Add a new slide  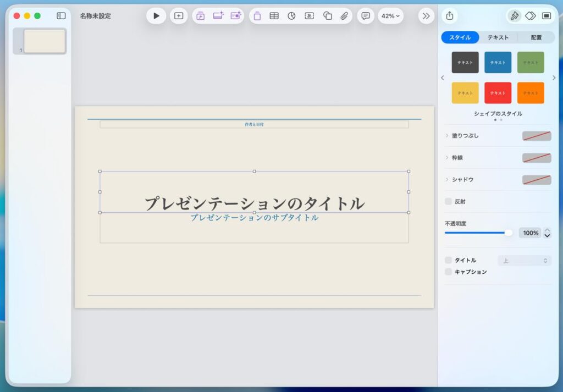[x=179, y=16]
